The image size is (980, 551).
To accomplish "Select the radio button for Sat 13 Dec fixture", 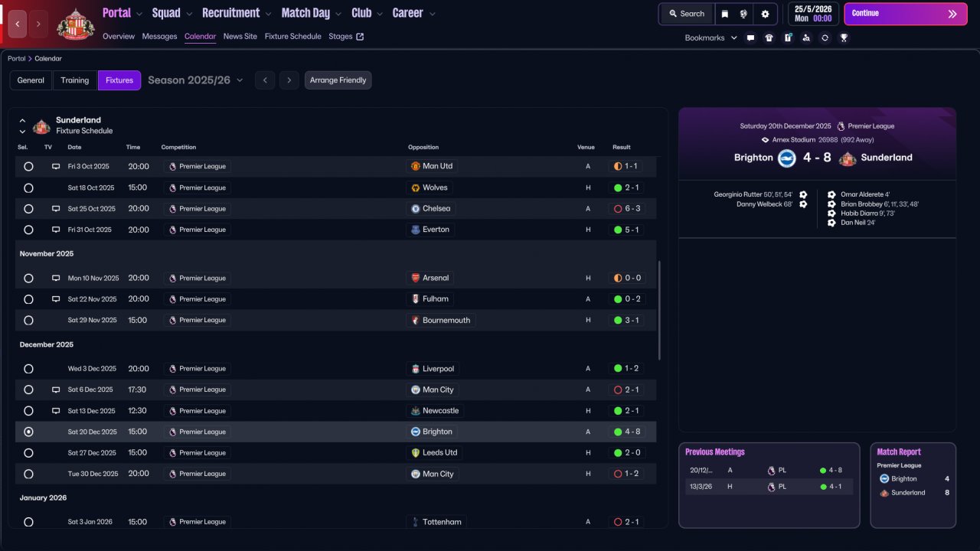I will tap(28, 411).
